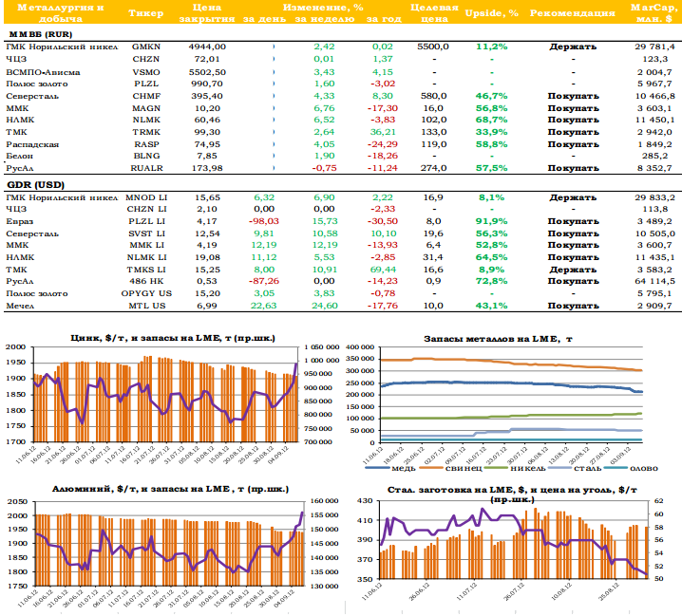Click the 43,1% upside for Мечел
This screenshot has width=682, height=616.
point(491,306)
